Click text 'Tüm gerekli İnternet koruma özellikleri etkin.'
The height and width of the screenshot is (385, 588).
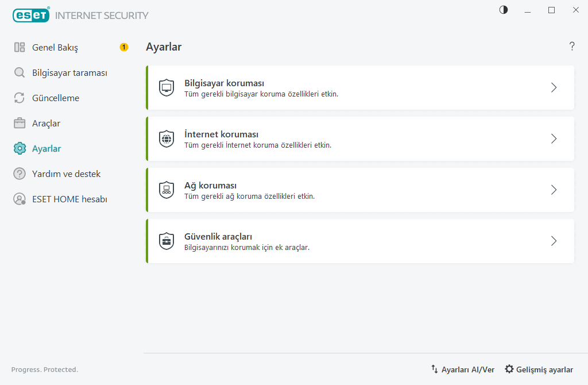pyautogui.click(x=258, y=145)
